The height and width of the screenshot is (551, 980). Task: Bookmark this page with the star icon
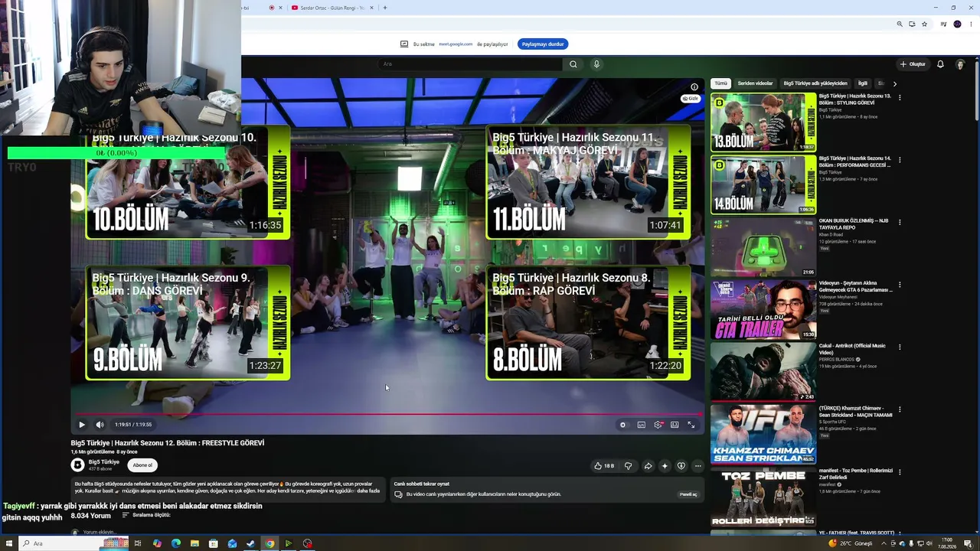924,24
